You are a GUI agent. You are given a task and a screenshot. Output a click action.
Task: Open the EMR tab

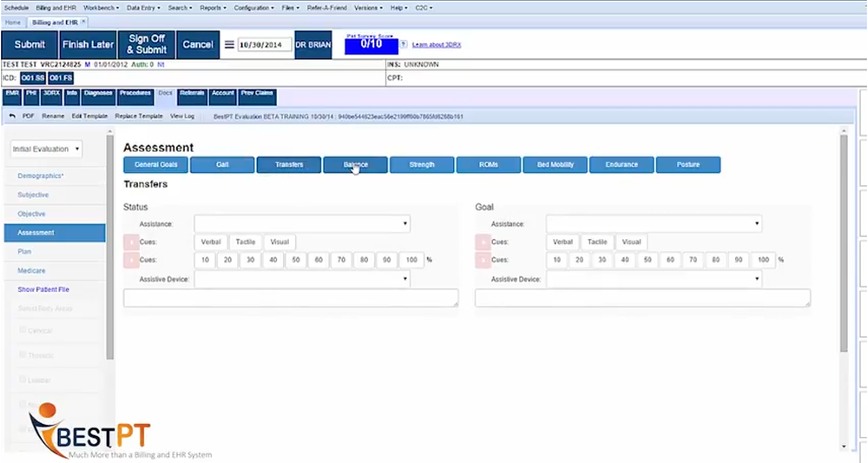12,96
